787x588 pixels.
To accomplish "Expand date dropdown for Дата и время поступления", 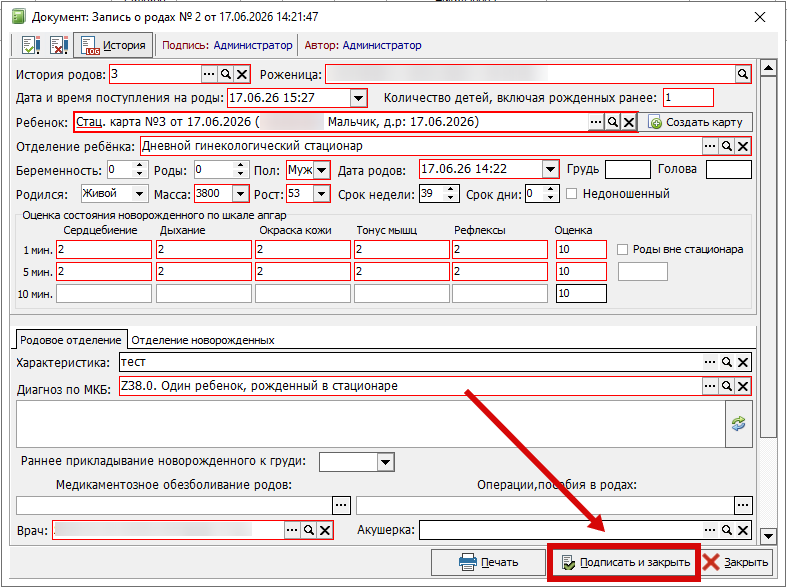I will [358, 98].
